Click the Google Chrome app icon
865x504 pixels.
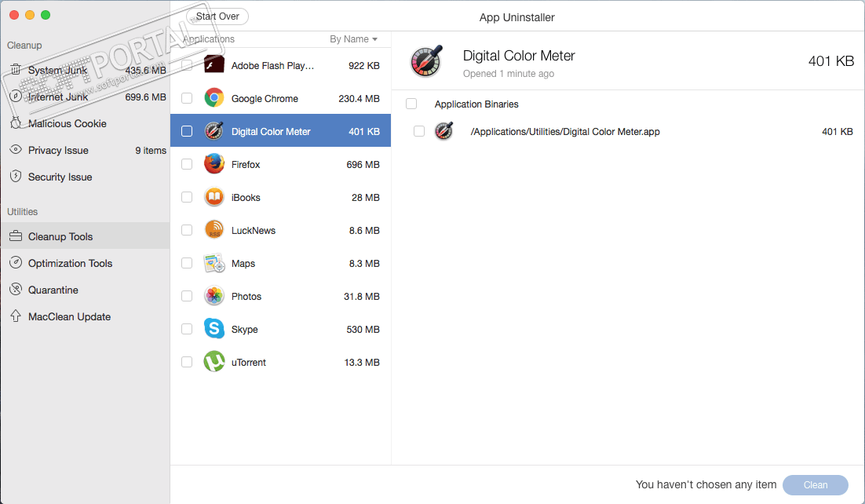pos(214,98)
